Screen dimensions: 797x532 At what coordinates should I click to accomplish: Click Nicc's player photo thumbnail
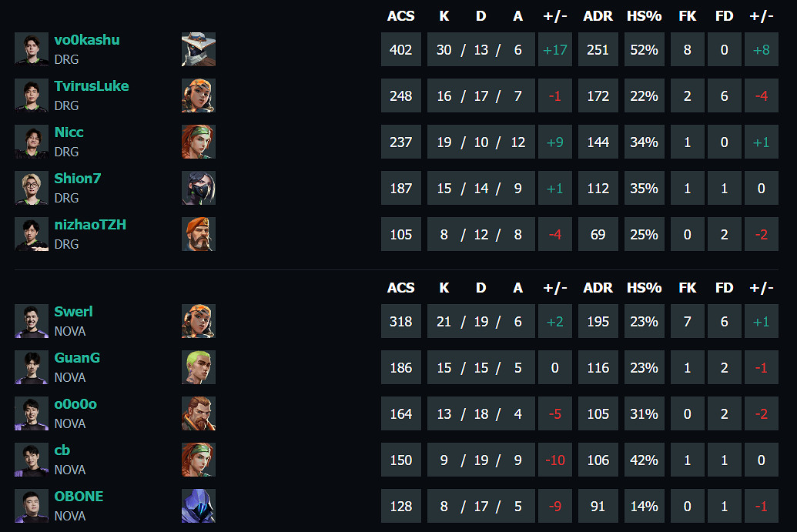(x=32, y=142)
